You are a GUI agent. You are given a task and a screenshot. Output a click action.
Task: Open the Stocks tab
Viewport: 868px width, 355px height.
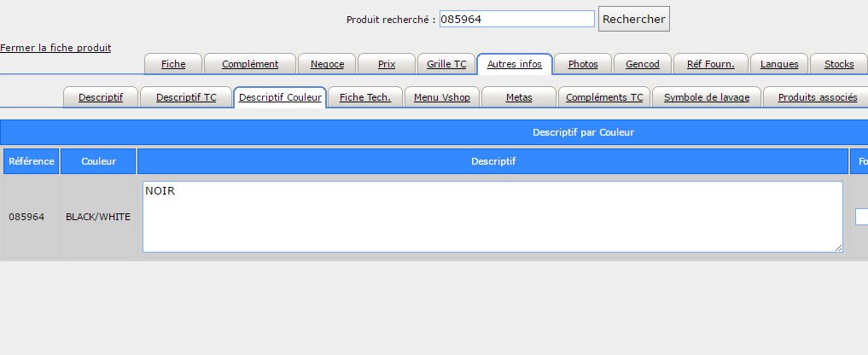click(x=838, y=64)
